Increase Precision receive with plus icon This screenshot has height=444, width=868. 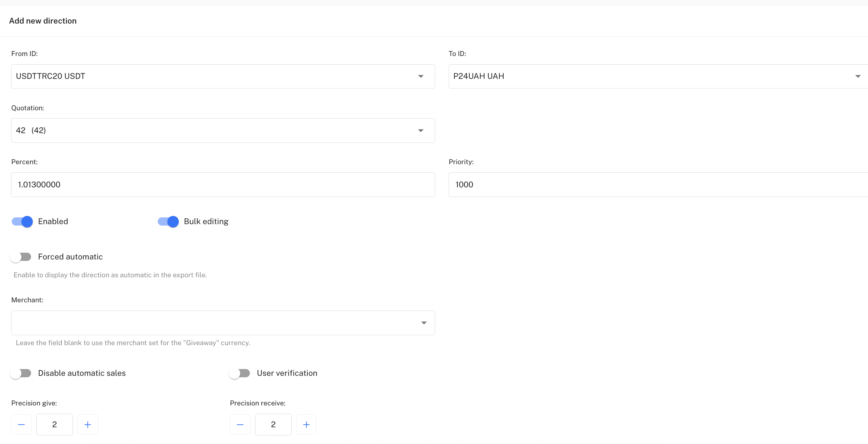[x=307, y=425]
